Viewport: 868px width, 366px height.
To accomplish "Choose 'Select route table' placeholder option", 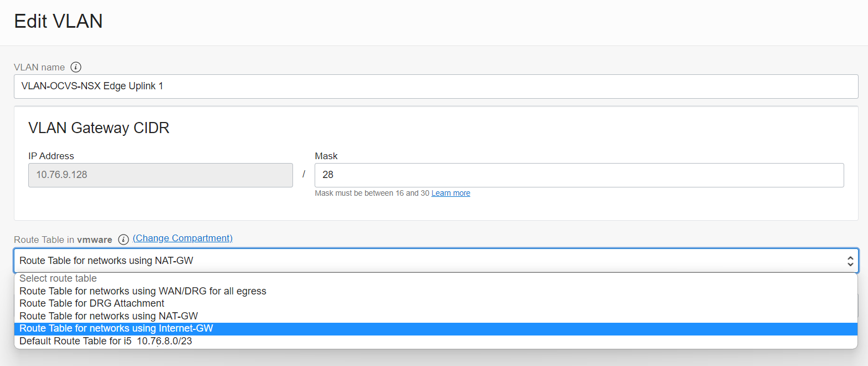I will pyautogui.click(x=58, y=278).
